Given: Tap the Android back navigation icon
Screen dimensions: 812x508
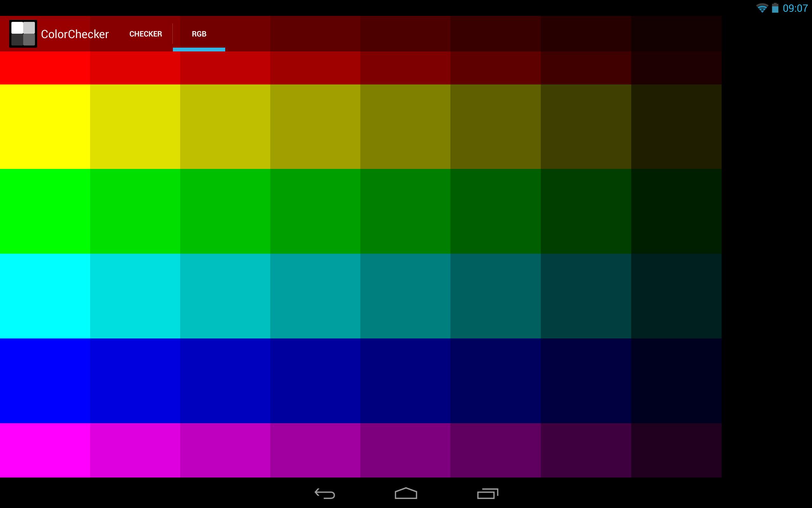Looking at the screenshot, I should tap(325, 493).
